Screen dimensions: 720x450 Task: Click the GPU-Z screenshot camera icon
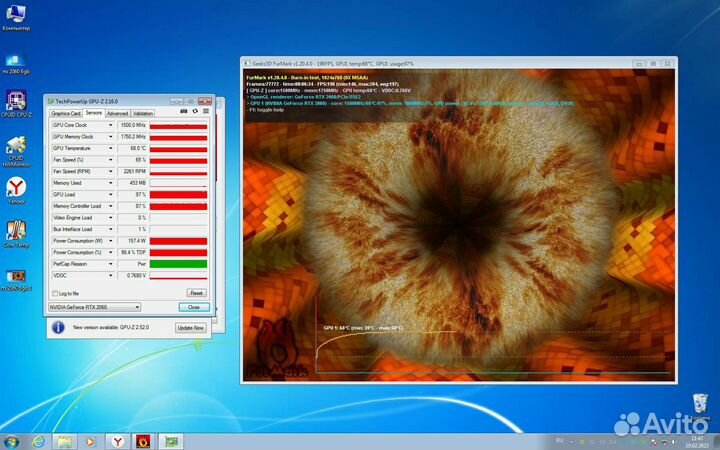[184, 111]
